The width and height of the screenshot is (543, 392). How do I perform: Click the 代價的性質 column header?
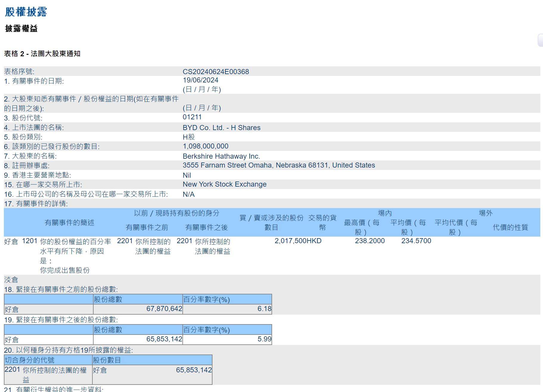[510, 227]
